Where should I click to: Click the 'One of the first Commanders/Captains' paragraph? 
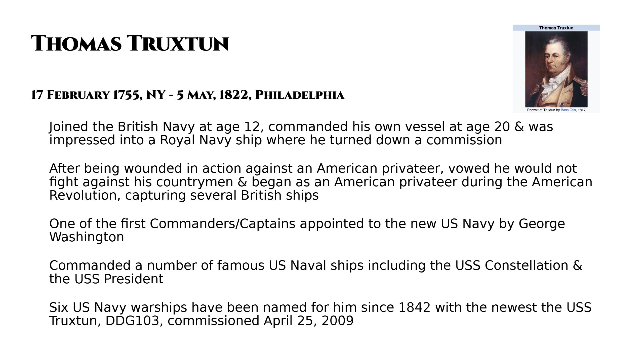coord(307,230)
